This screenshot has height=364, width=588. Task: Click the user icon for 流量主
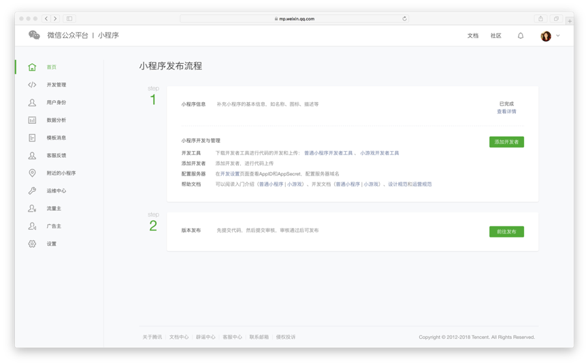point(32,208)
